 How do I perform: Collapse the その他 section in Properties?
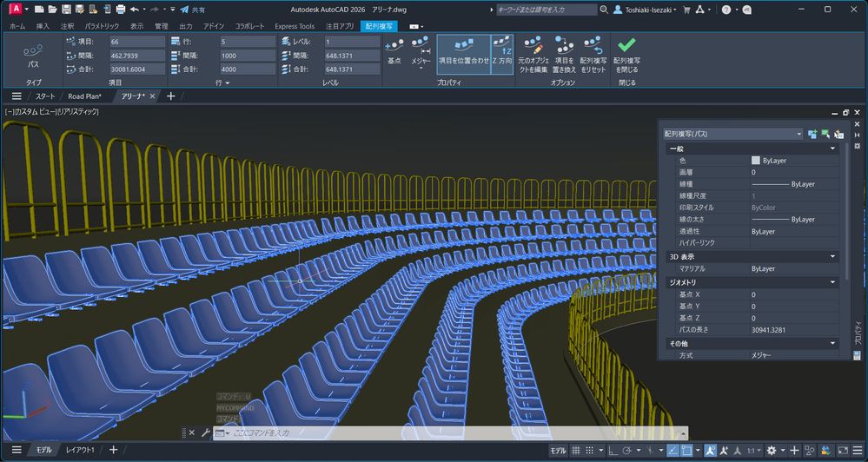click(x=832, y=344)
